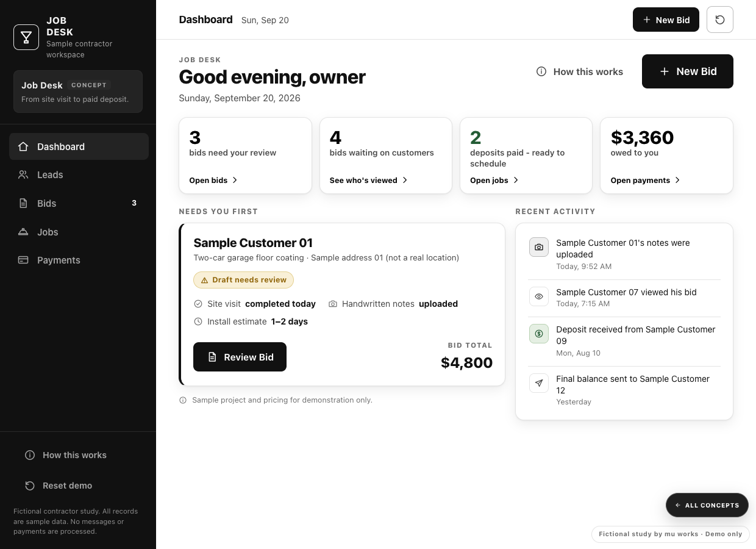Click the $3,360 owed to you amount

point(642,137)
